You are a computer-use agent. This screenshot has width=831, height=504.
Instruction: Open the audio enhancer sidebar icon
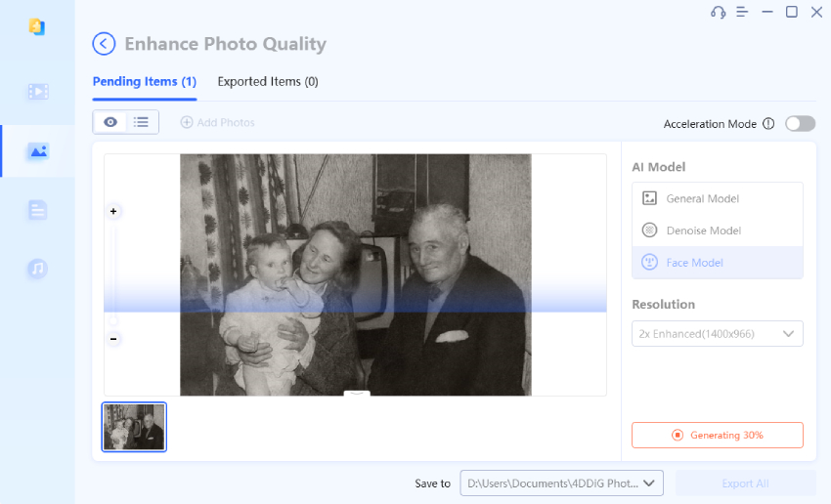click(x=38, y=269)
